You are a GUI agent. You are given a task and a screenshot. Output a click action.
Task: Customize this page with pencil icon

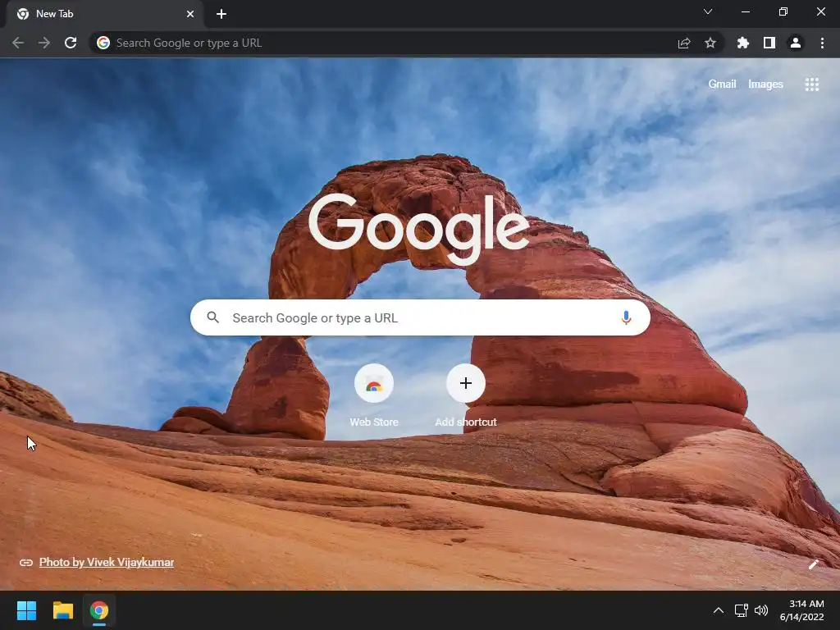tap(814, 564)
